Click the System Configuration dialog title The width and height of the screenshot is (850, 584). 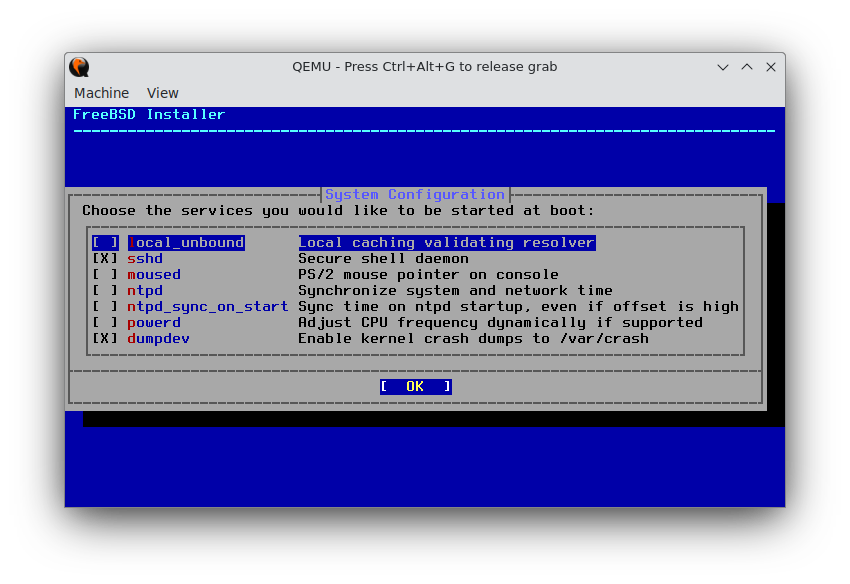point(414,194)
